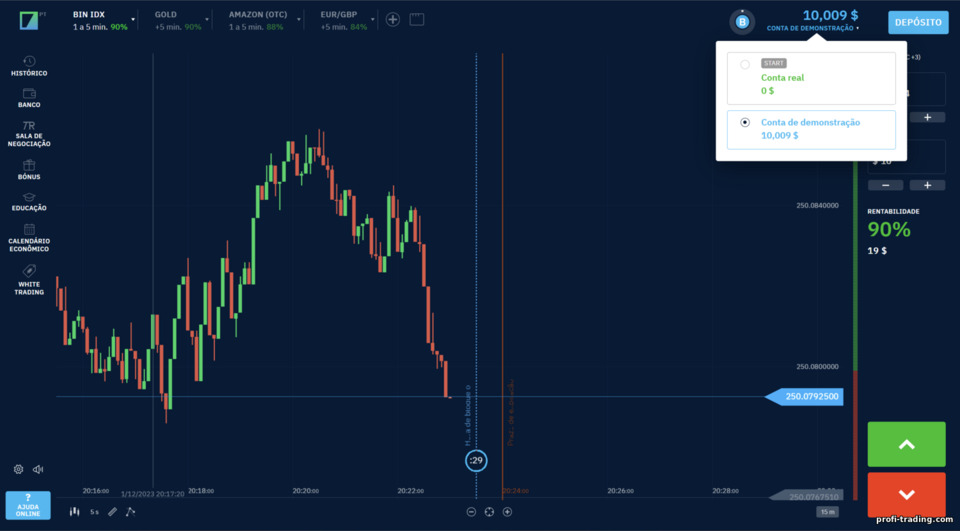Expand the BIN IDX asset dropdown
Screen dimensions: 960x531
tap(133, 20)
